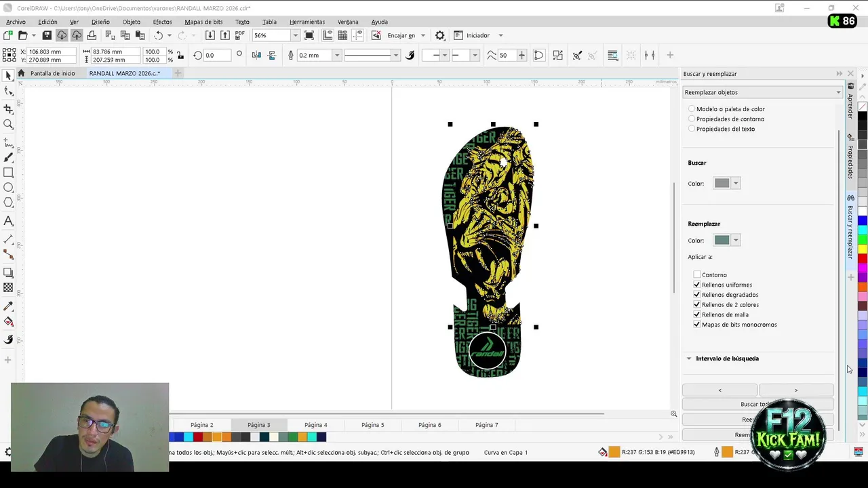Viewport: 868px width, 488px height.
Task: Toggle the lock ratio padlock
Action: click(x=182, y=56)
